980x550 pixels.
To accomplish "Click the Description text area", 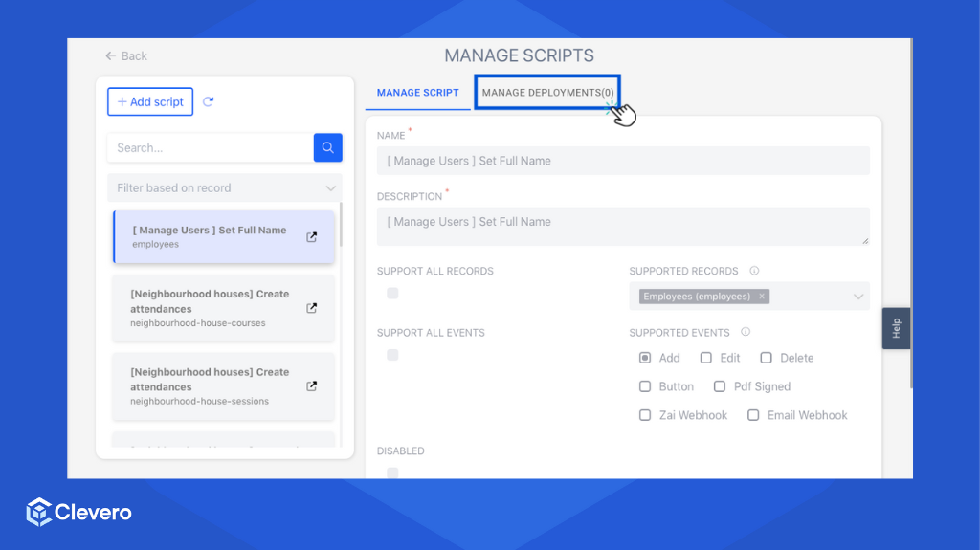I will (623, 226).
